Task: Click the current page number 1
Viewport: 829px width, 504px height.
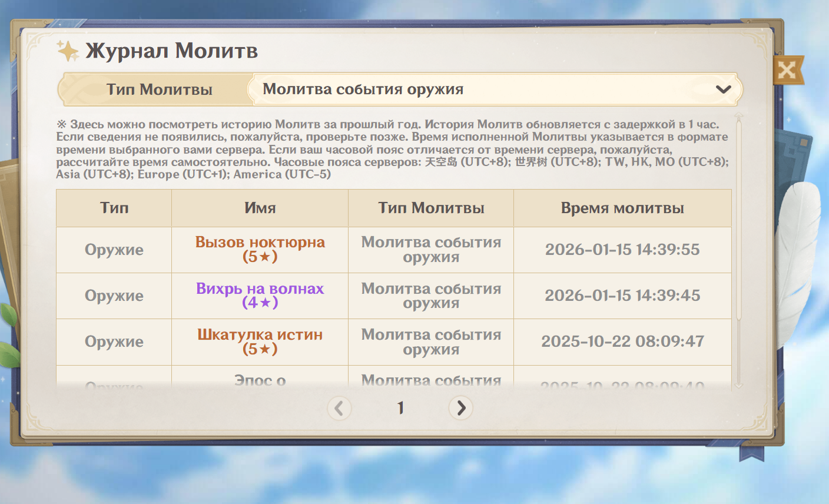Action: (x=400, y=408)
